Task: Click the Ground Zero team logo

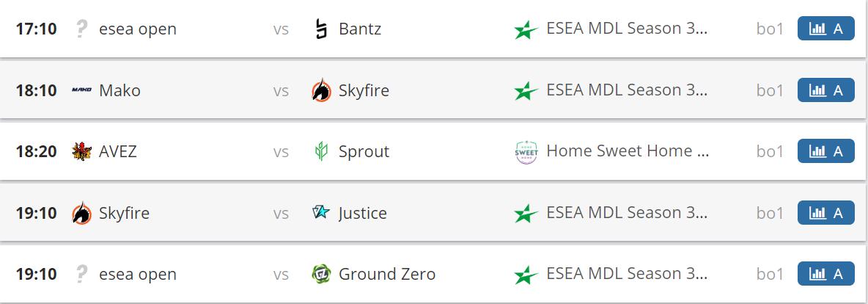Action: [321, 274]
